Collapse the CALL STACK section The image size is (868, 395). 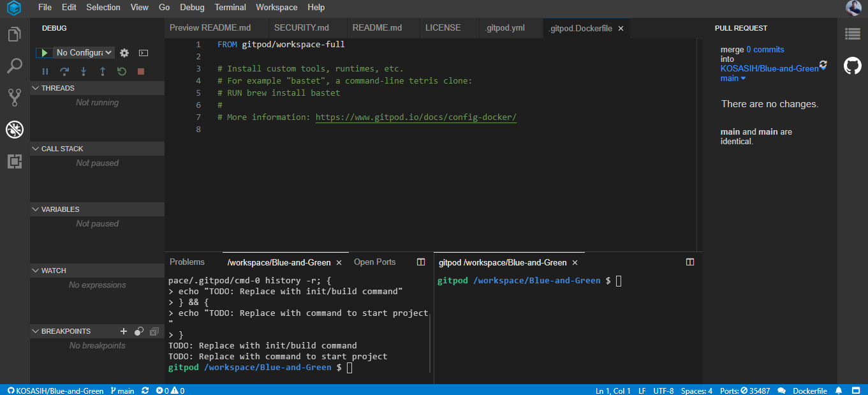pos(97,149)
